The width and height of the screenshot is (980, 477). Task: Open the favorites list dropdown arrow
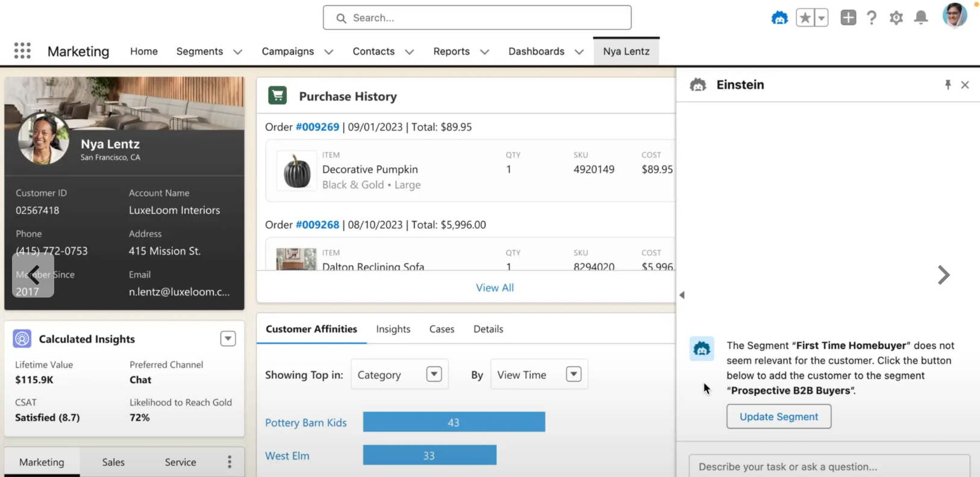click(x=821, y=18)
